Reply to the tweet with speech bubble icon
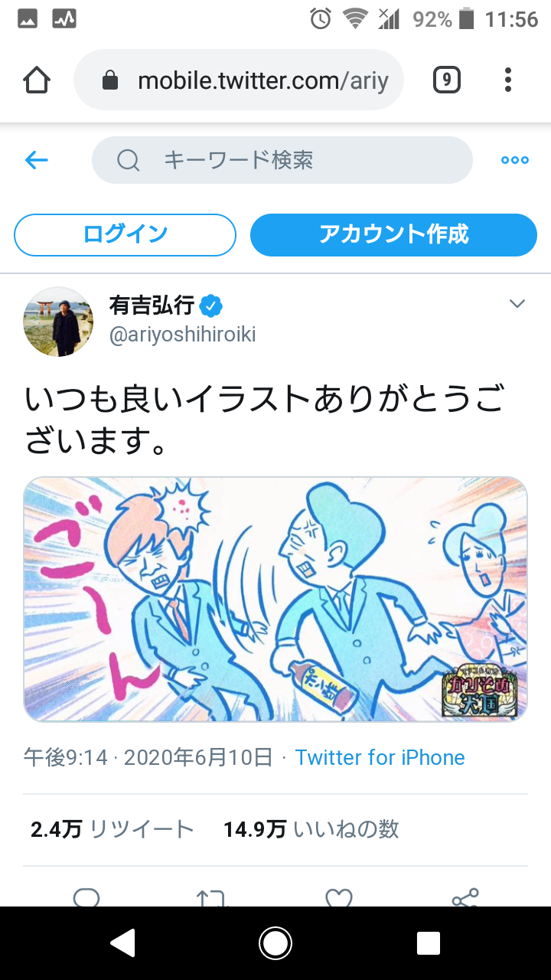 pyautogui.click(x=86, y=897)
